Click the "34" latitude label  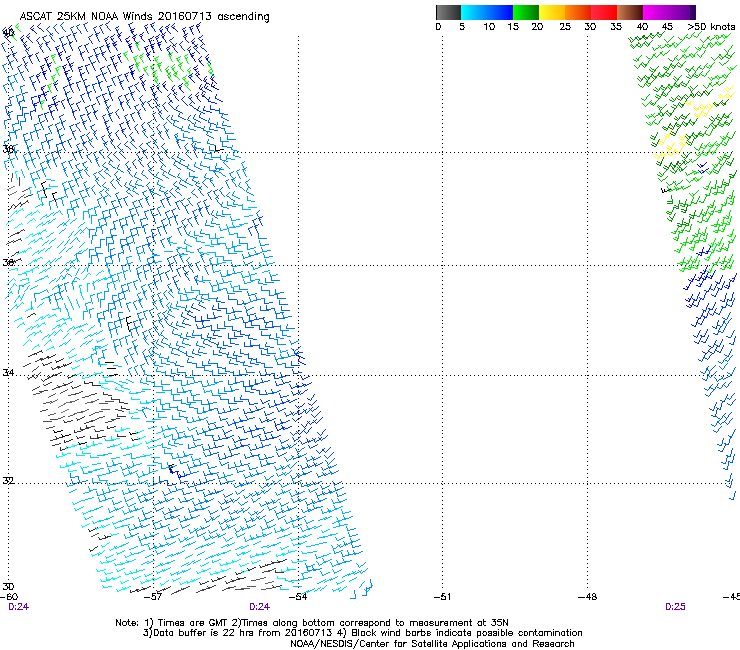[x=8, y=372]
